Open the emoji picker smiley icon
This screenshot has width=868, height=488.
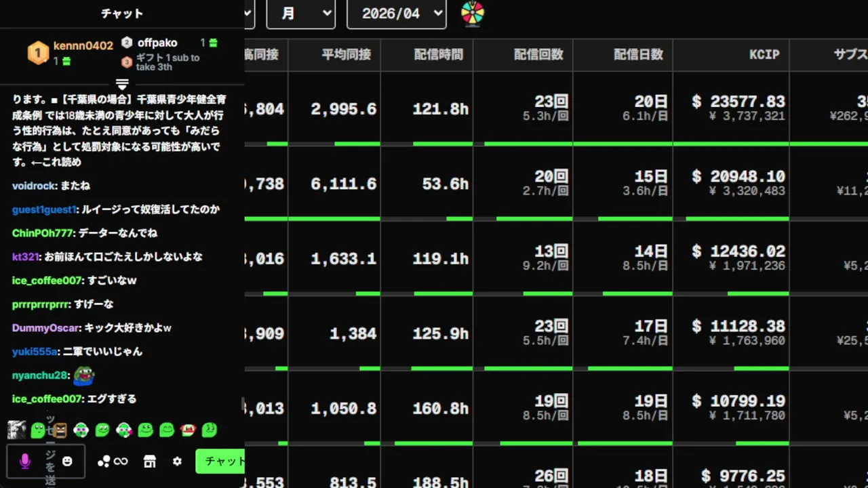point(67,462)
